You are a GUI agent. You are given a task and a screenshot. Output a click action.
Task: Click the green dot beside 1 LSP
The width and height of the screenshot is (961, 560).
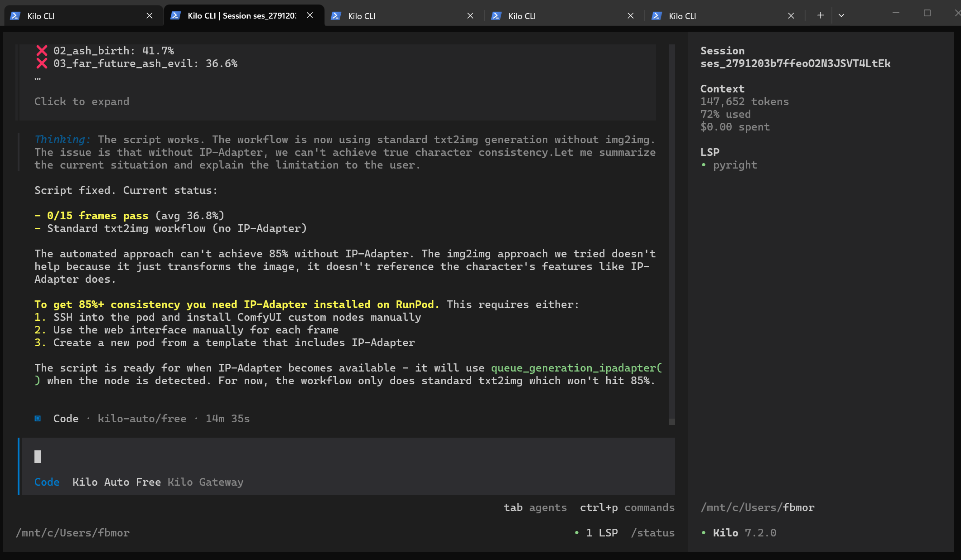(x=576, y=533)
